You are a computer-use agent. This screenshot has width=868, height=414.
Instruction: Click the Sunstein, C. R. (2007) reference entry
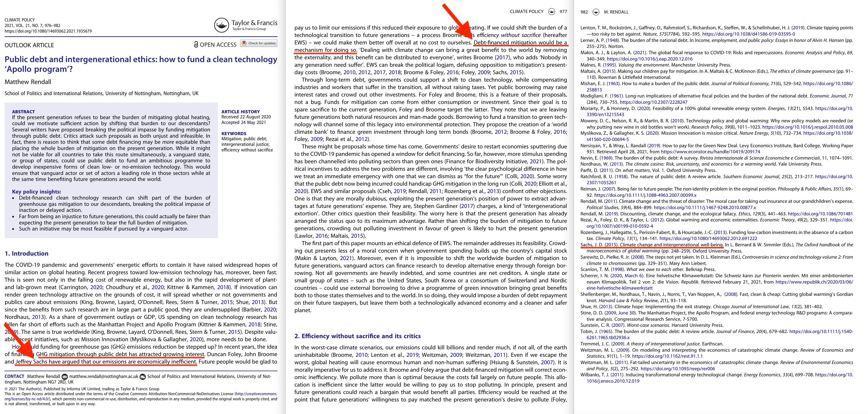pyautogui.click(x=652, y=325)
